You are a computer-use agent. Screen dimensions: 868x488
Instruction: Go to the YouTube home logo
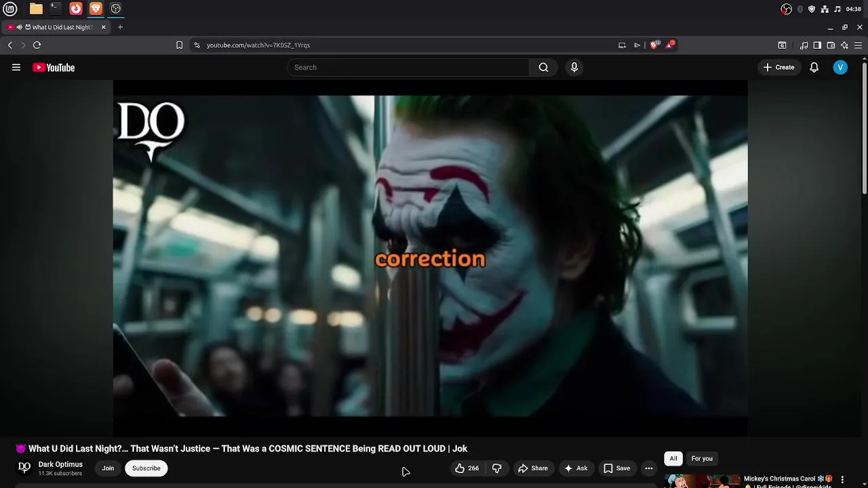[x=54, y=67]
